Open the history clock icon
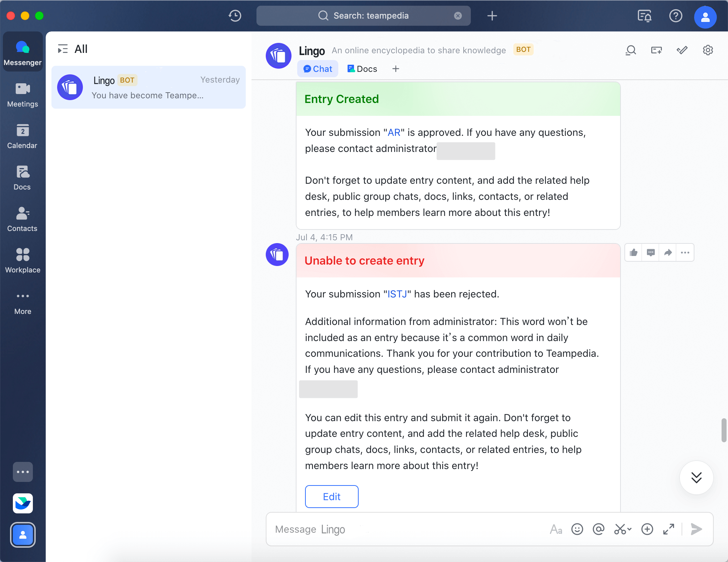The image size is (728, 562). coord(235,16)
